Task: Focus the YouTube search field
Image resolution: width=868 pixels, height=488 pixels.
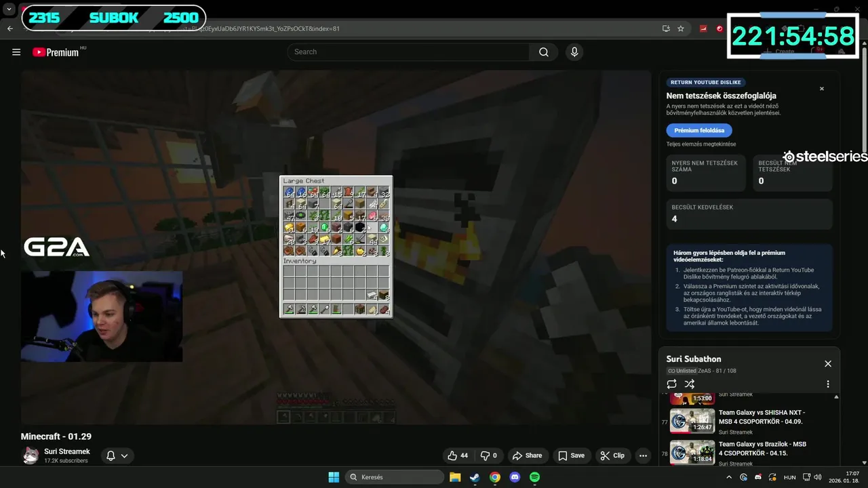Action: pos(408,52)
